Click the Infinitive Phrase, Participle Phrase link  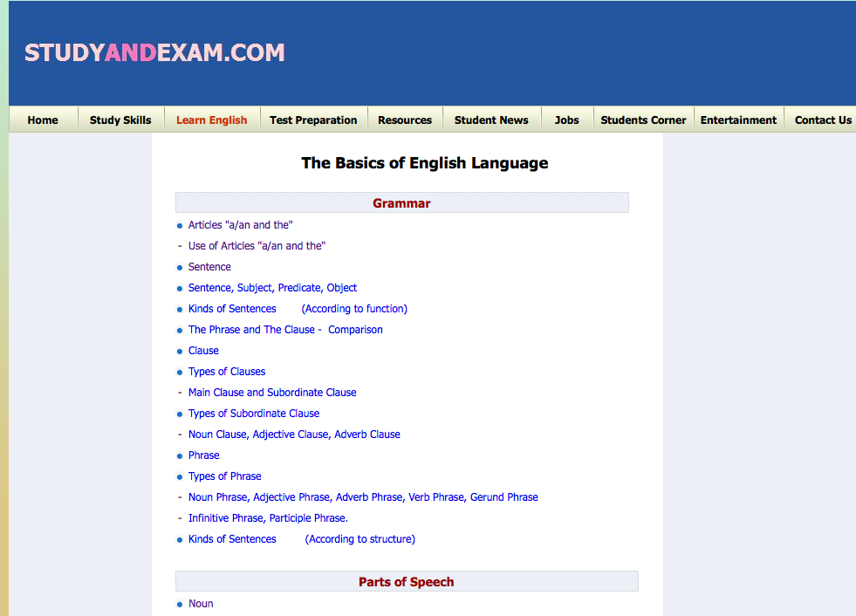[268, 517]
